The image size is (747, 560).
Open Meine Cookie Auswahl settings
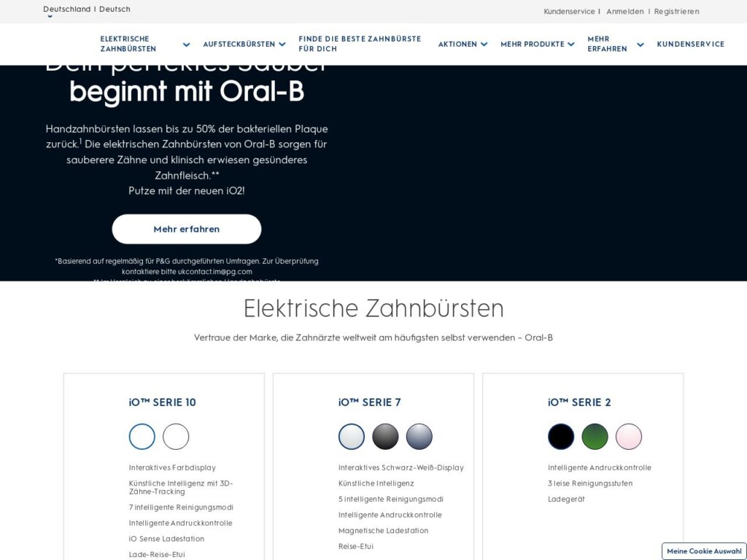[704, 551]
